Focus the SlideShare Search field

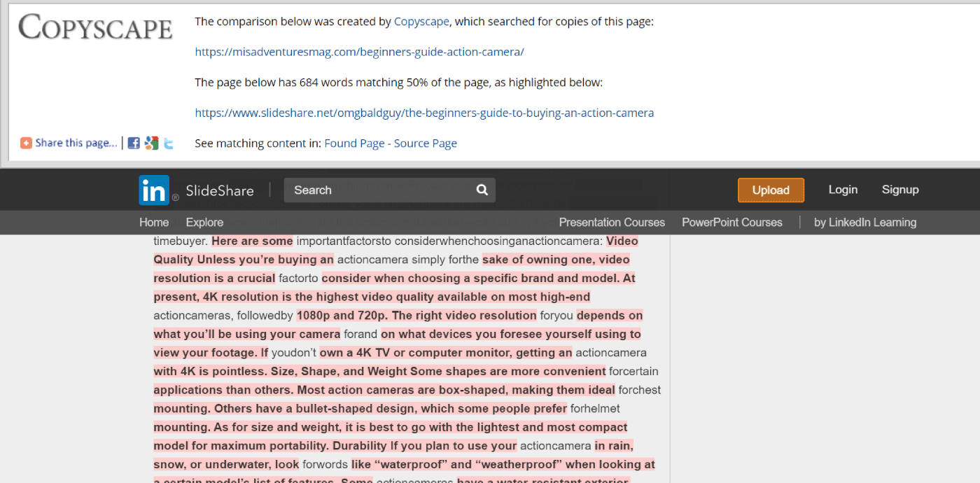pyautogui.click(x=389, y=190)
